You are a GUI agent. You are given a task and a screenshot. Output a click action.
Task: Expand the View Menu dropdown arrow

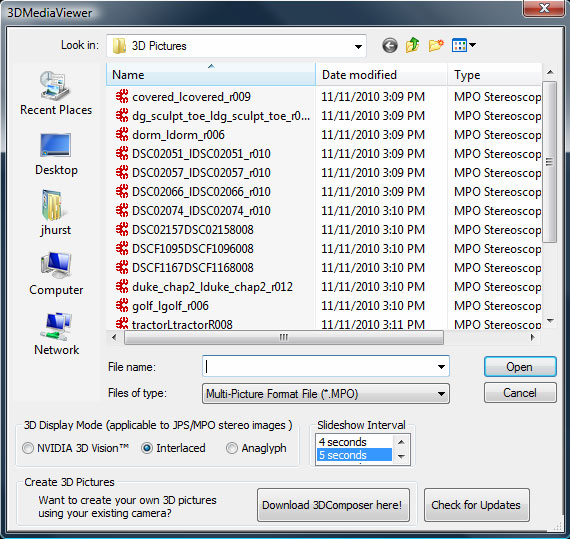pyautogui.click(x=473, y=45)
